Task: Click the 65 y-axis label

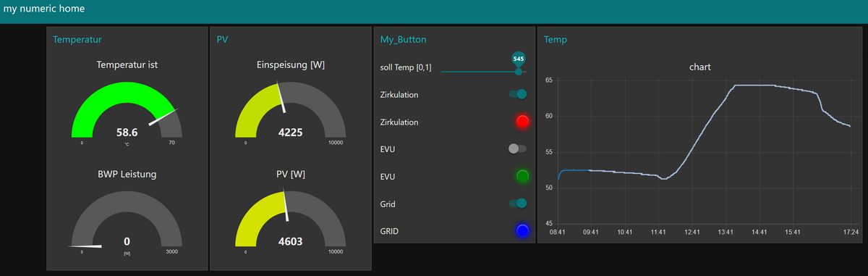Action: 548,80
